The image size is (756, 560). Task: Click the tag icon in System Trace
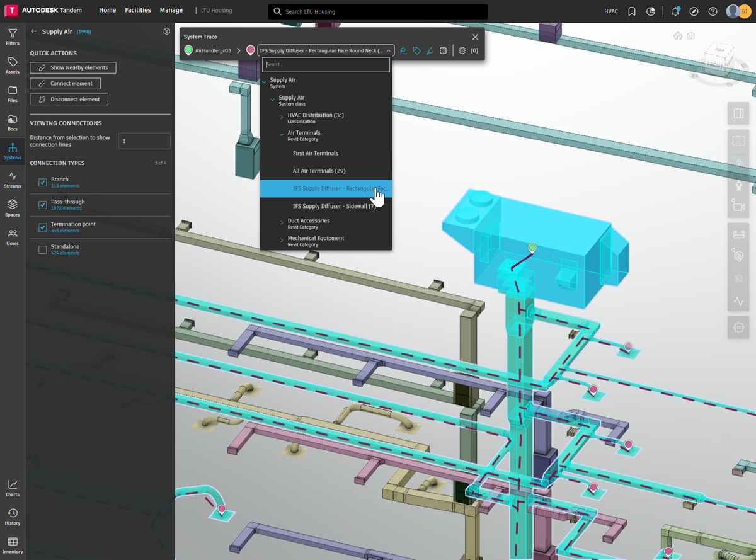(x=416, y=50)
